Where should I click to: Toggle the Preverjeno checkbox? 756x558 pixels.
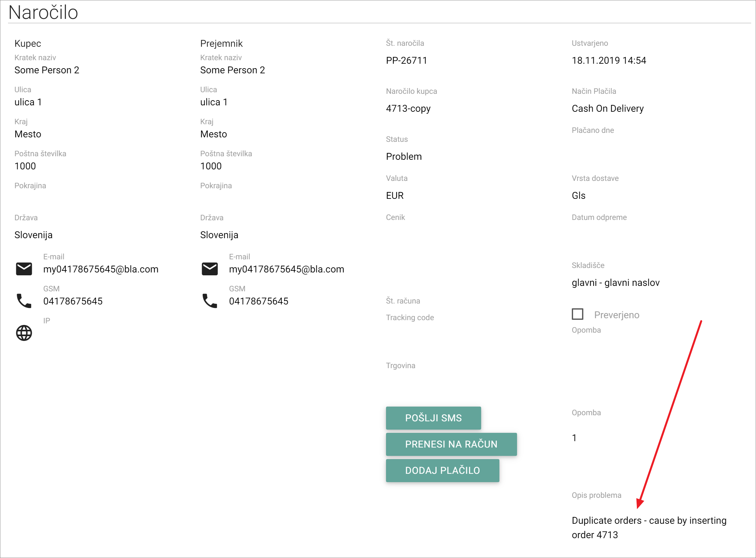click(577, 314)
